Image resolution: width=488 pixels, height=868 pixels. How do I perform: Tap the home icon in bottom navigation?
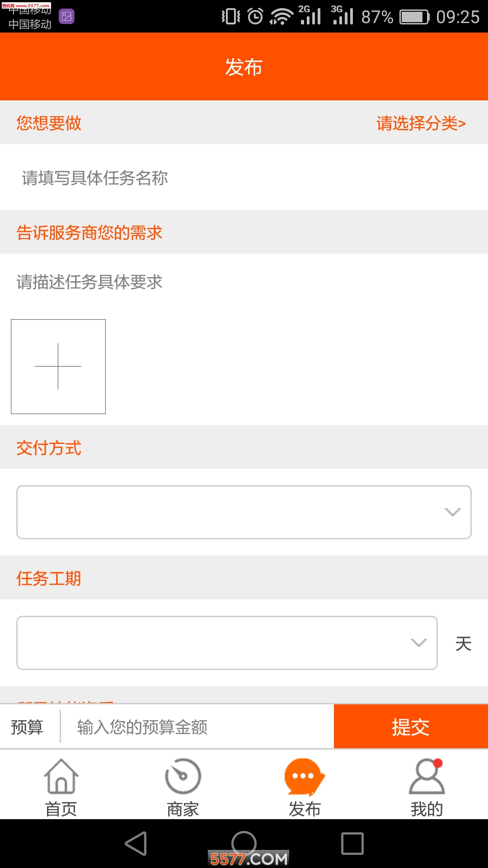coord(61,777)
